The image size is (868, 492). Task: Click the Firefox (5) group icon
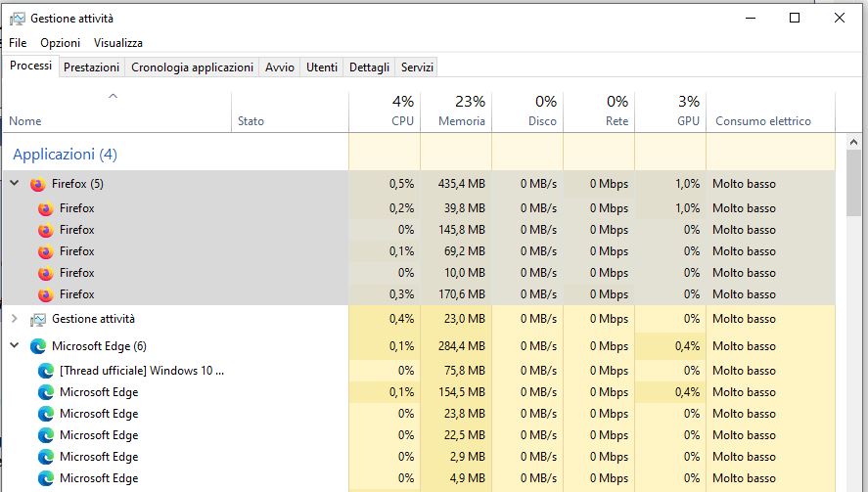(x=37, y=184)
